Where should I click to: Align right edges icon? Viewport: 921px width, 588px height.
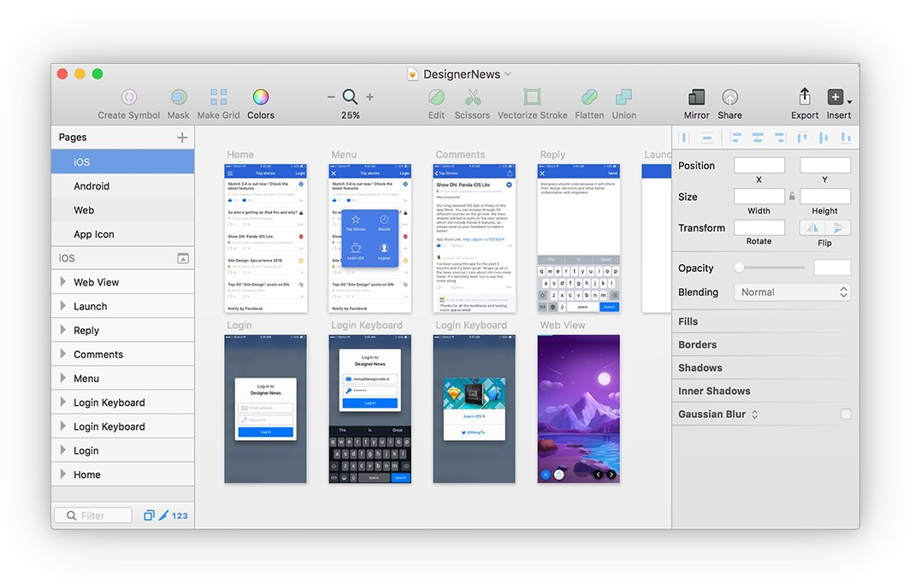(x=779, y=138)
